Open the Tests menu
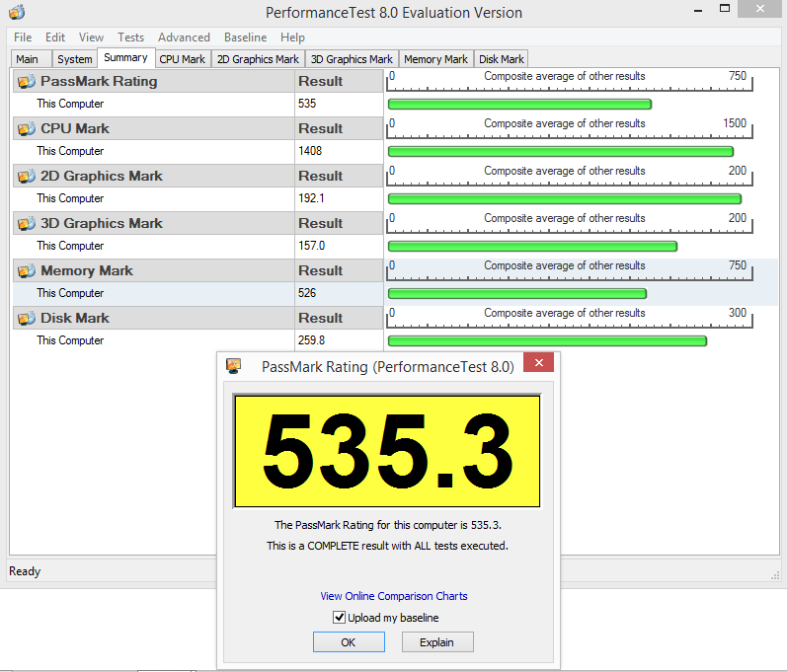 pyautogui.click(x=131, y=37)
